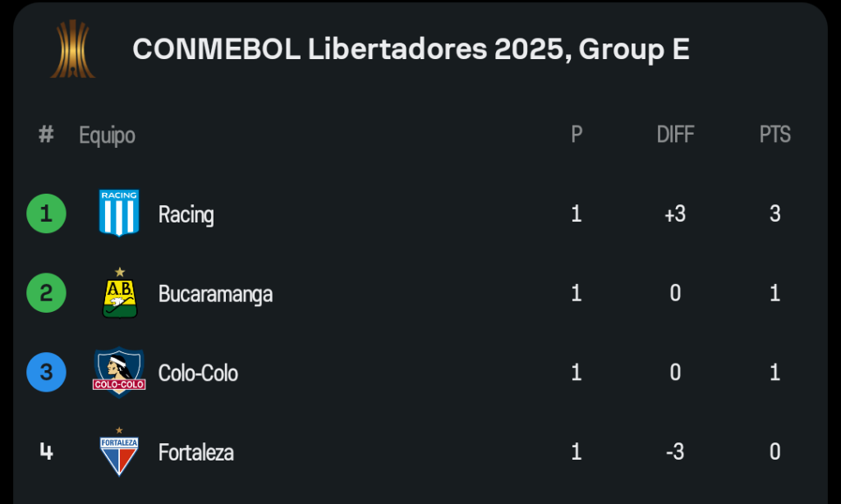This screenshot has width=841, height=504.
Task: Click the PTS column header
Action: click(x=774, y=135)
